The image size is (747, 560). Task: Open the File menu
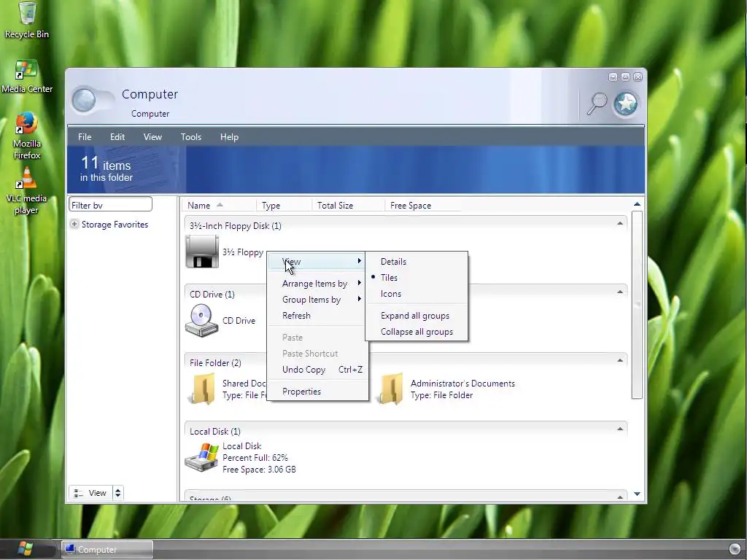(85, 137)
